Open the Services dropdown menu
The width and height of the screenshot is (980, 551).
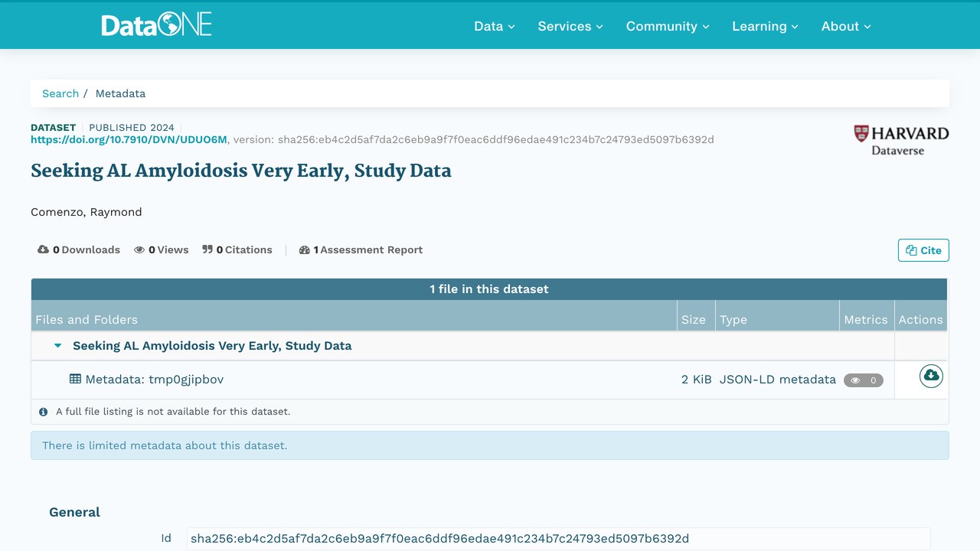tap(570, 26)
